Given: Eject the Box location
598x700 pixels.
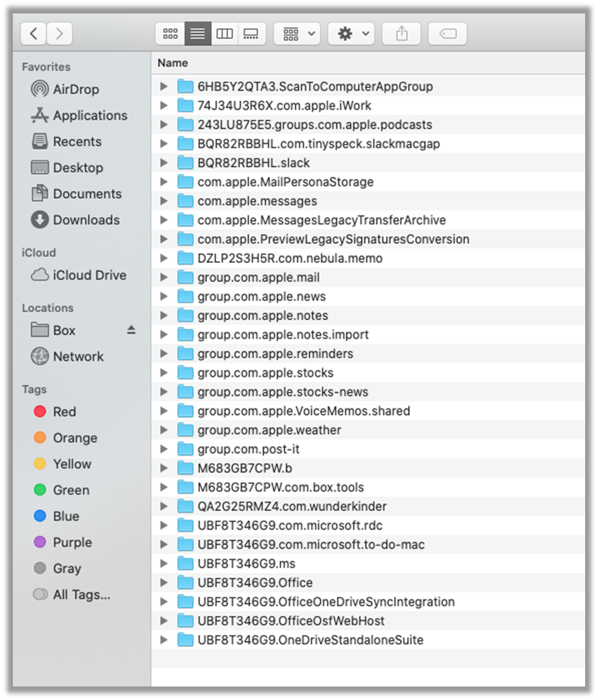Looking at the screenshot, I should [x=131, y=330].
